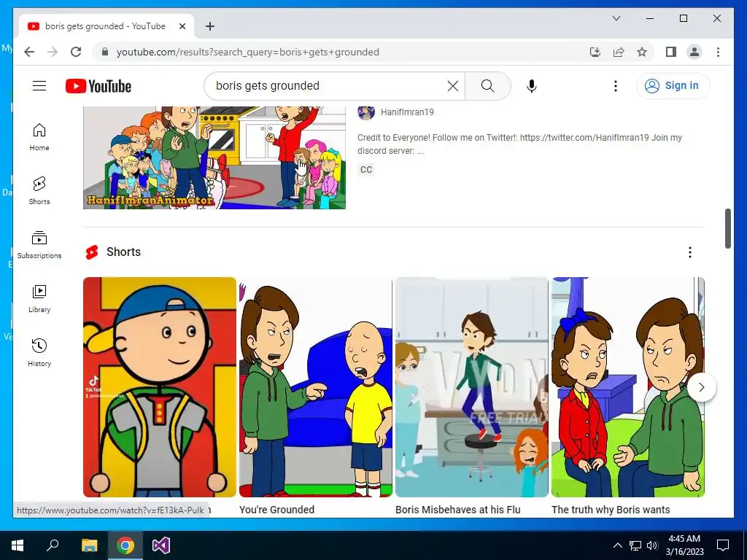
Task: Open File Explorer from taskbar
Action: point(89,545)
